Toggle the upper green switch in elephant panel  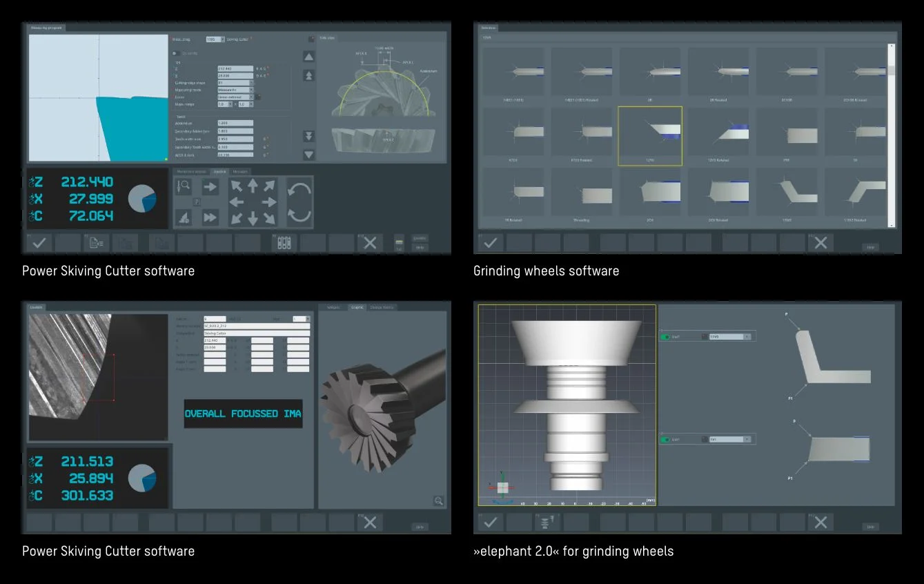[x=667, y=337]
